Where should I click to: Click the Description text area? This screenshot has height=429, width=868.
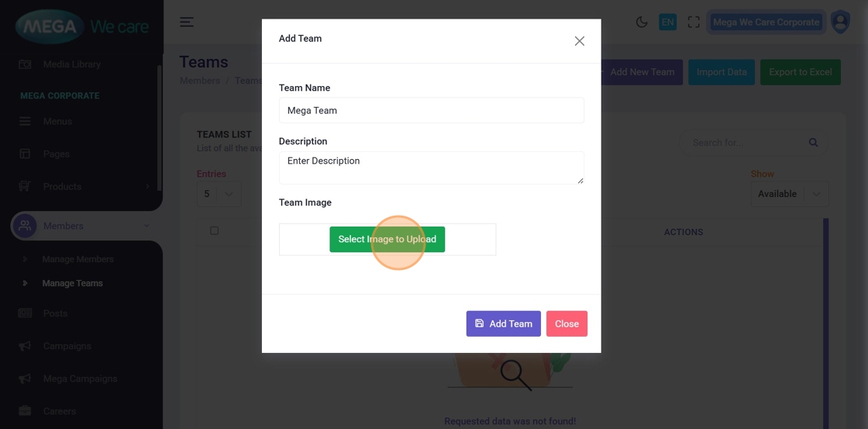431,168
